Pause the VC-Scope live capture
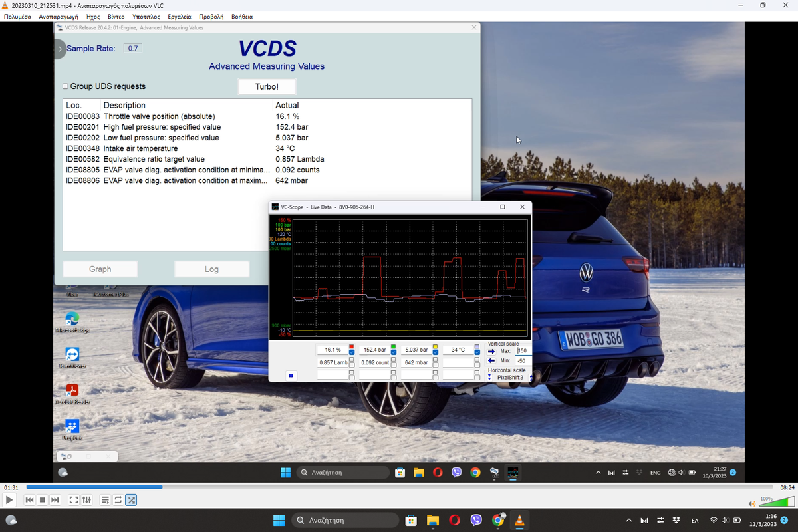 (x=291, y=376)
